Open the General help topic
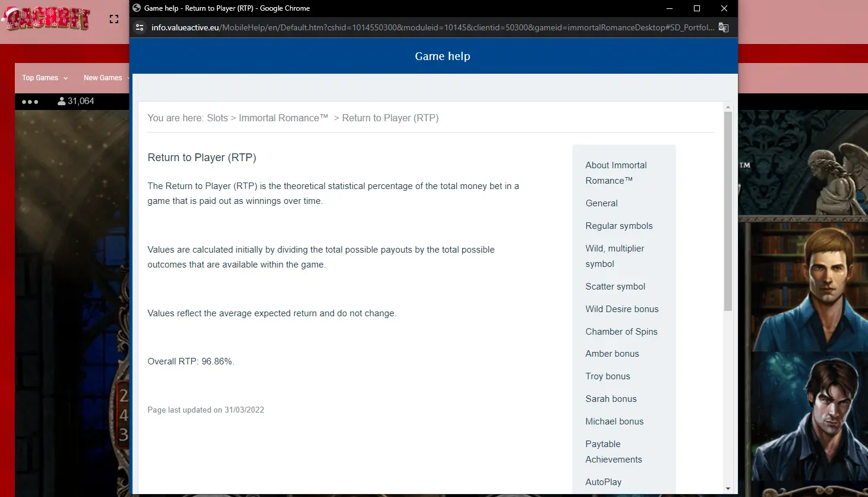Image resolution: width=868 pixels, height=497 pixels. 601,203
